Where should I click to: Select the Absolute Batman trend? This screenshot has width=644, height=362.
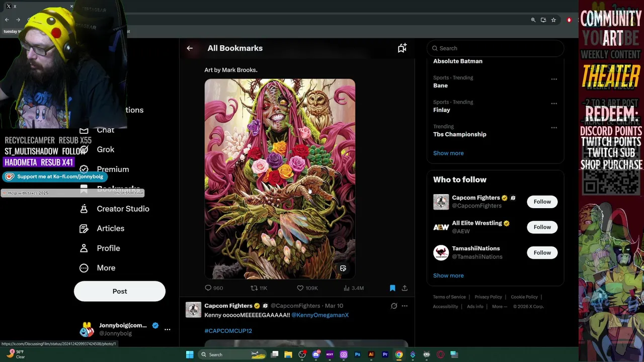(458, 61)
